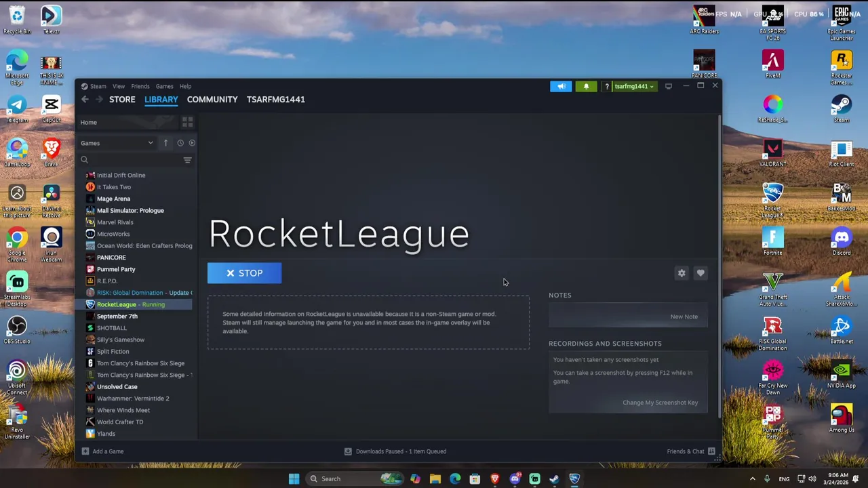Click the Library Home button
The width and height of the screenshot is (868, 488).
(x=88, y=123)
